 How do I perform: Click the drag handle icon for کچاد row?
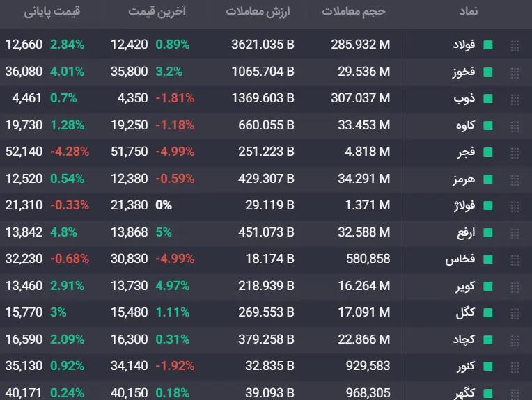515,340
